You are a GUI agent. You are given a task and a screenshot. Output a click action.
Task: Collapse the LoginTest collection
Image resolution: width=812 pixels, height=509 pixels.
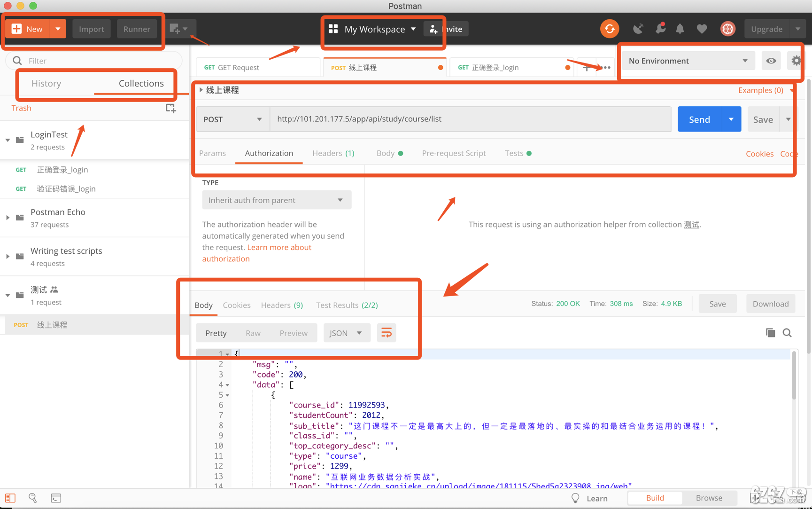8,140
